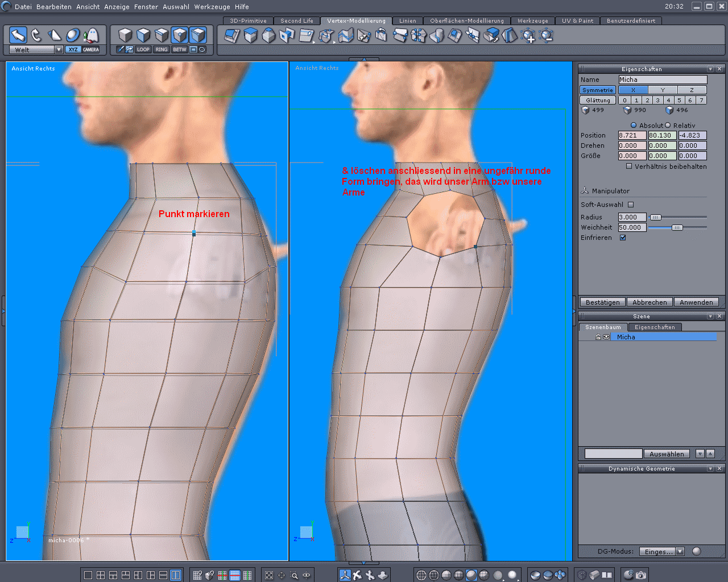
Task: Open the Benutzerdefiniert tab
Action: click(x=631, y=20)
